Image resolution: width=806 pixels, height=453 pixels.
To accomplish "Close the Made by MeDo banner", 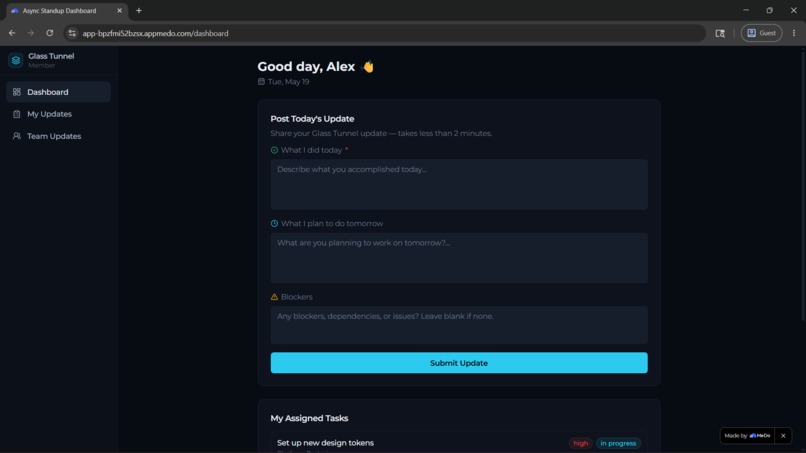I will 783,436.
